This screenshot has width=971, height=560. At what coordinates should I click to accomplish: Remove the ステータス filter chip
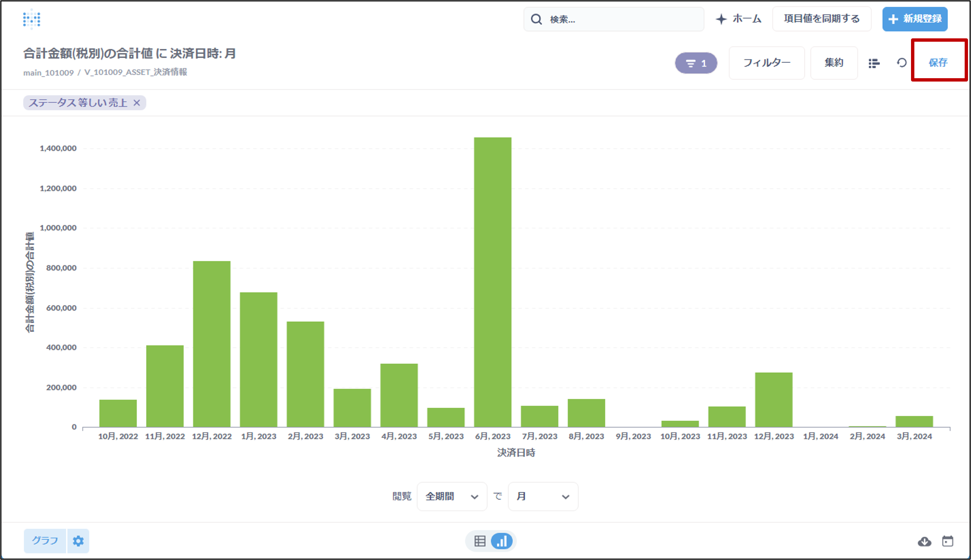137,103
